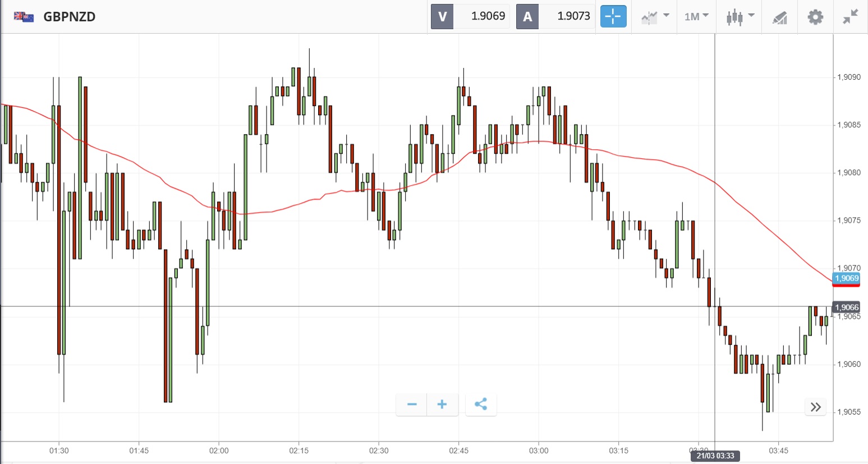Open the compare chart dropdown
The height and width of the screenshot is (464, 868).
[655, 16]
